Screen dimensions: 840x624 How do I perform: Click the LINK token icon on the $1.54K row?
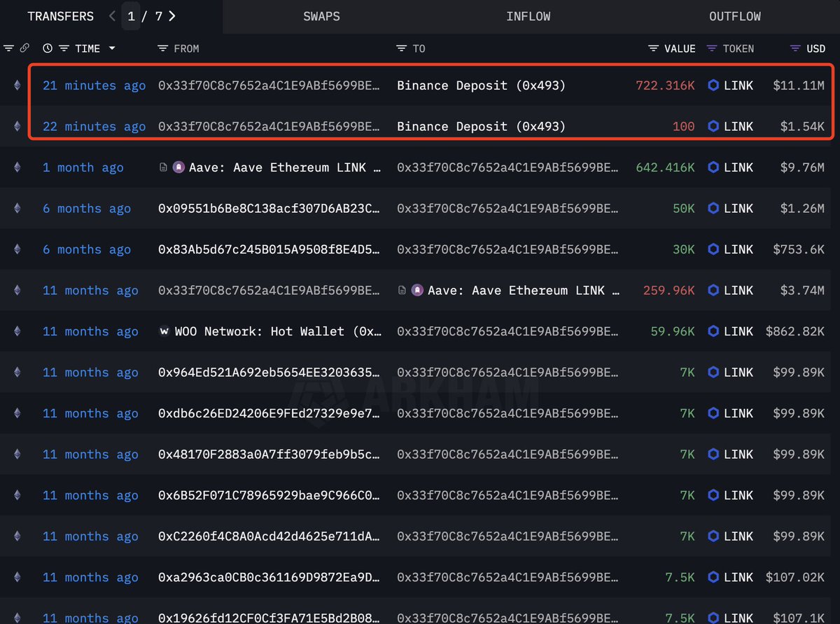click(x=713, y=127)
